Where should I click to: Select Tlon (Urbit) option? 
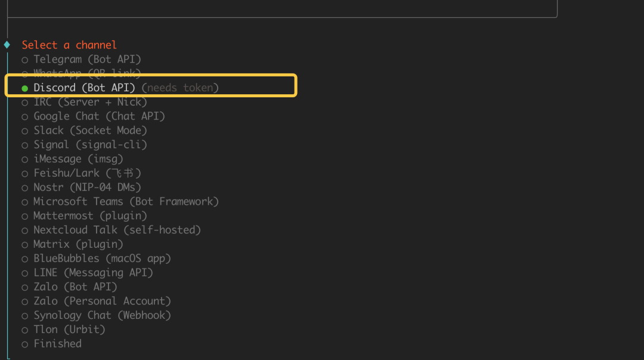tap(69, 330)
